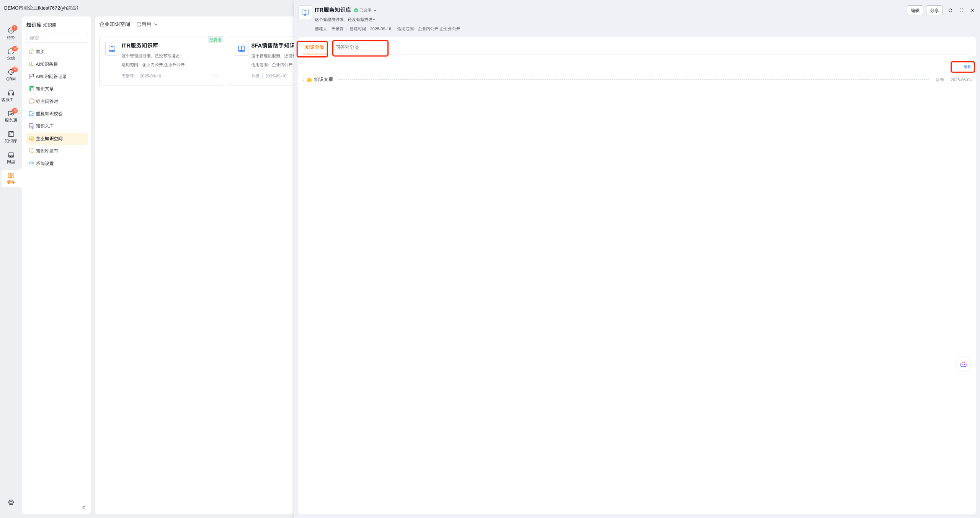Switch to the 问答对分类 tab
The height and width of the screenshot is (518, 980).
coord(347,48)
